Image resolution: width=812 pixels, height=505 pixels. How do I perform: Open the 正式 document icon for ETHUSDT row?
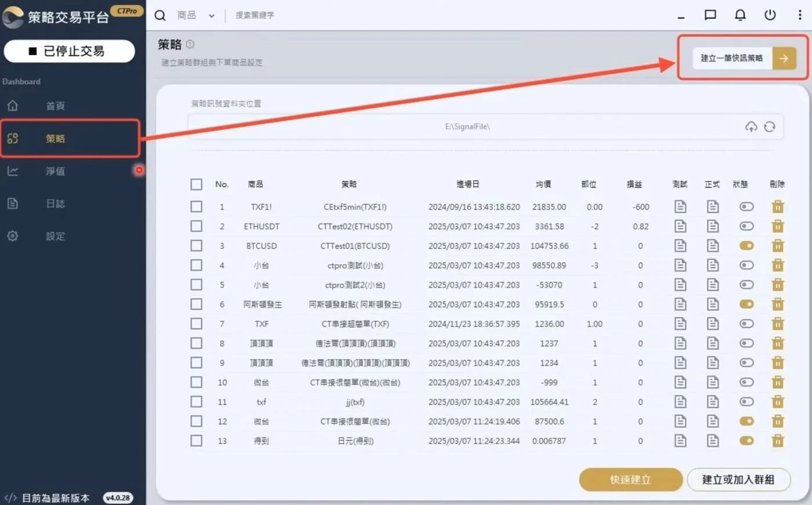(713, 226)
